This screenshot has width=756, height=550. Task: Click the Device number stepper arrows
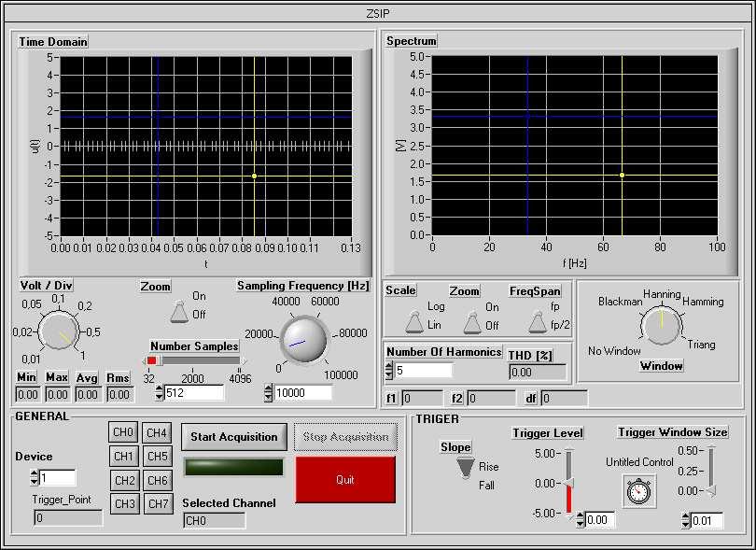34,478
